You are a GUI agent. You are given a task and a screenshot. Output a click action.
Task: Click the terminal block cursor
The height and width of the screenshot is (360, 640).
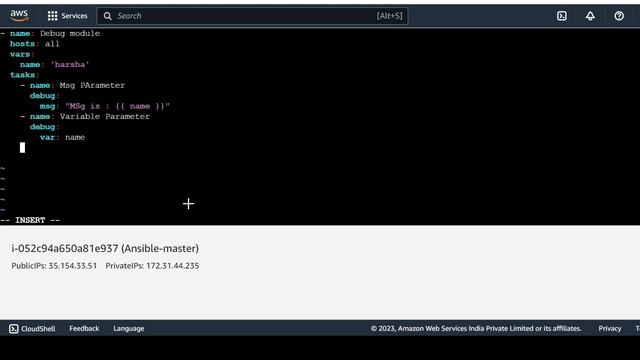pos(22,148)
